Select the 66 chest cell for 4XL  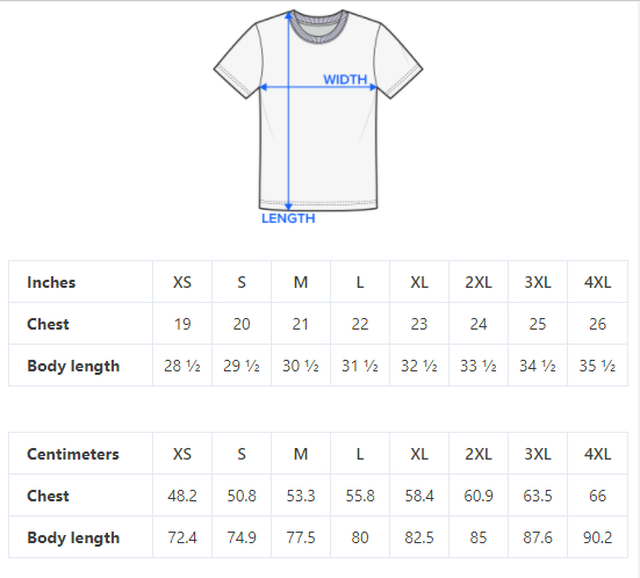pos(598,496)
